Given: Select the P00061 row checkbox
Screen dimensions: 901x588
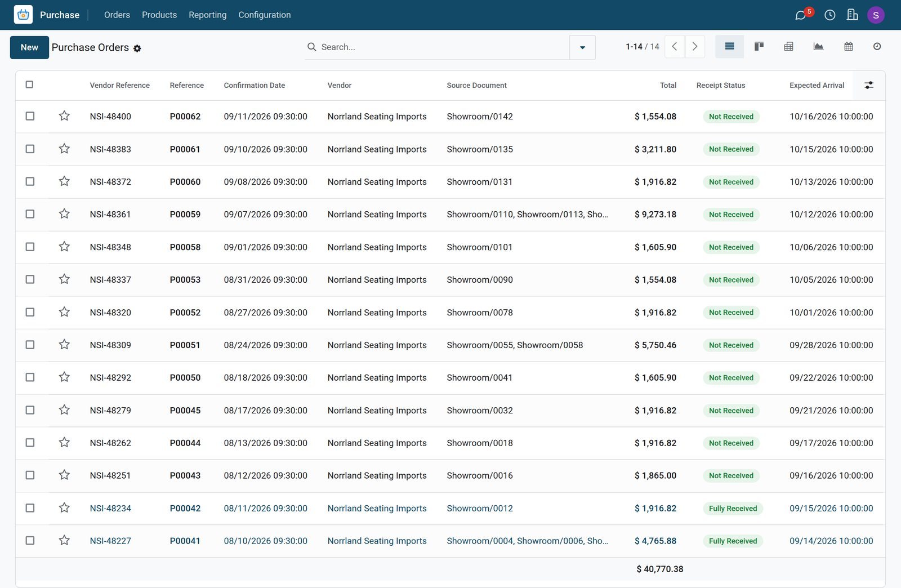Looking at the screenshot, I should coord(30,149).
